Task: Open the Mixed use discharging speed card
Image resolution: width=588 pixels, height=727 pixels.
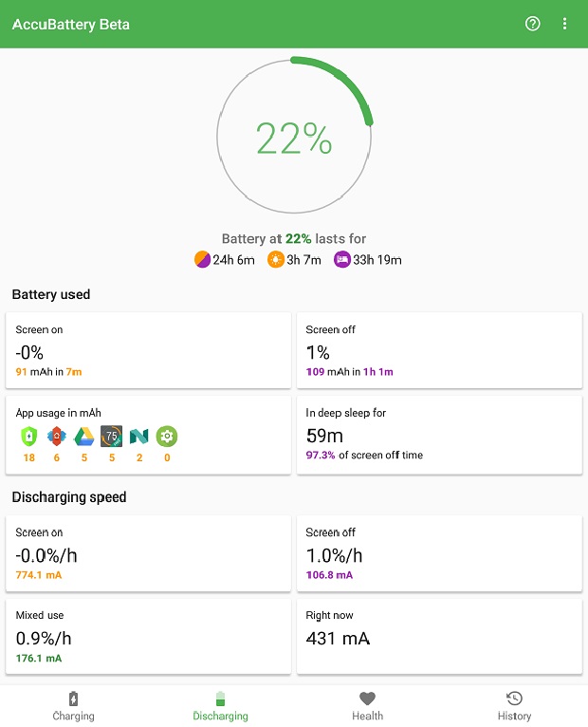Action: point(148,636)
